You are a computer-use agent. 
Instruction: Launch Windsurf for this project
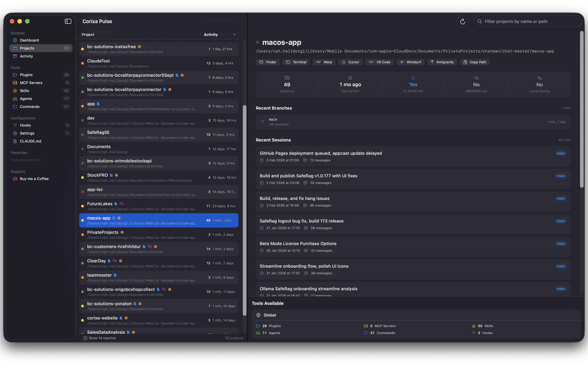point(410,62)
